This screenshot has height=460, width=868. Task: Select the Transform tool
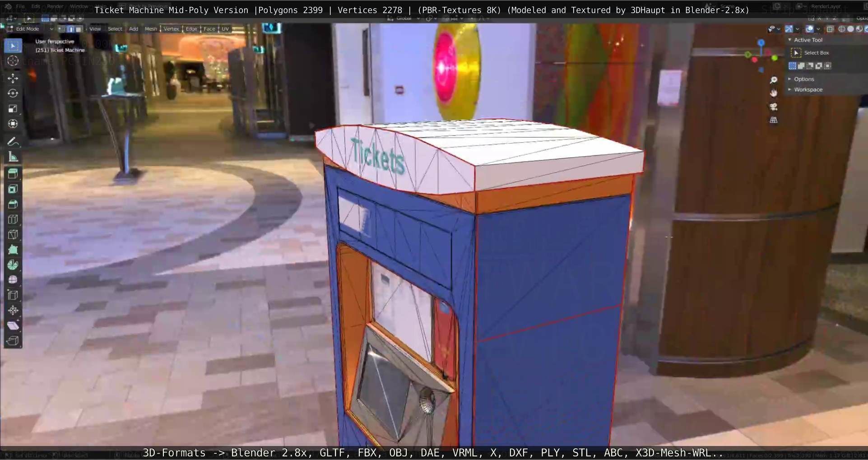pyautogui.click(x=13, y=124)
